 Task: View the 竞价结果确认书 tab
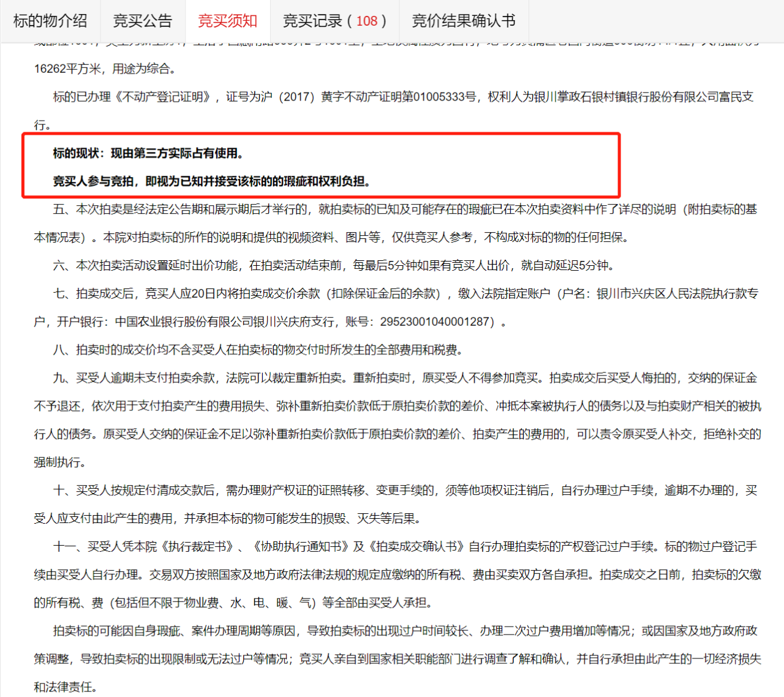pyautogui.click(x=464, y=21)
